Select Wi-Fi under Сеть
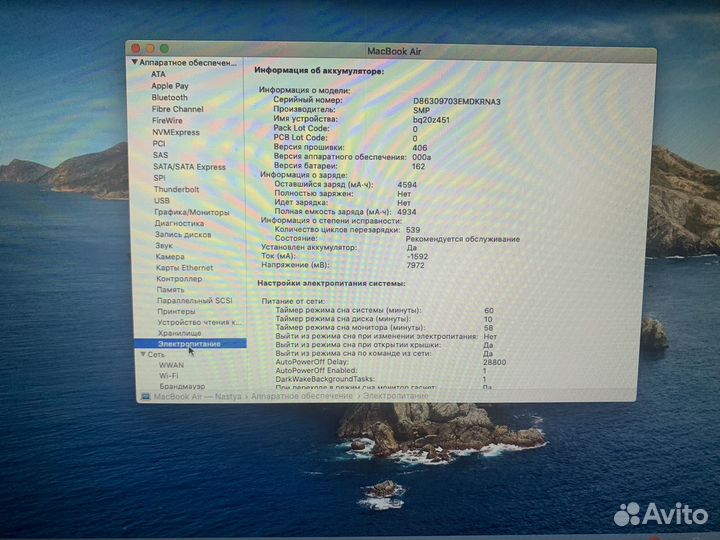 coord(169,376)
